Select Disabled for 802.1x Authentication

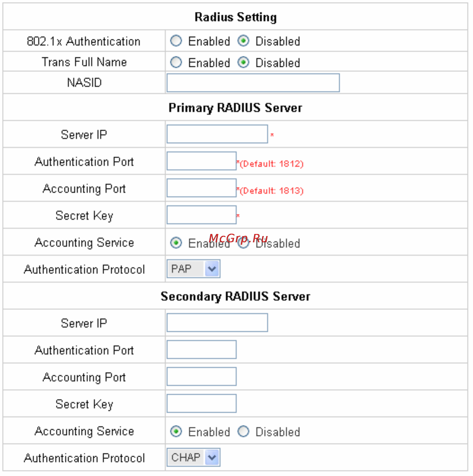243,41
